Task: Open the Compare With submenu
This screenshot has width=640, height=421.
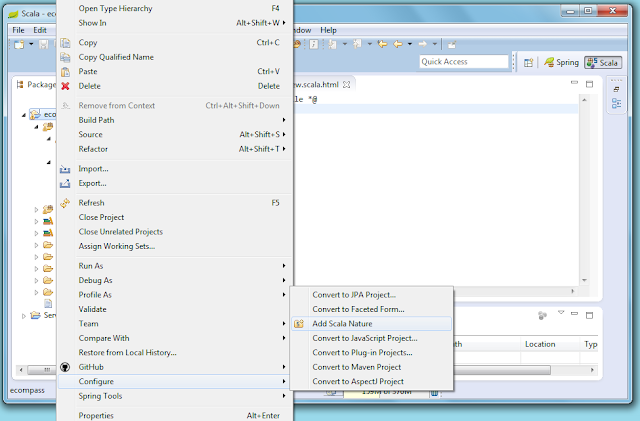Action: pyautogui.click(x=176, y=339)
